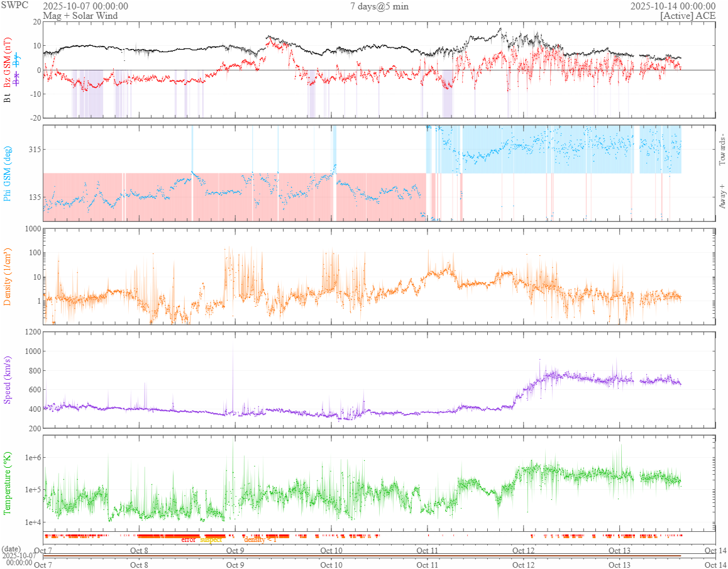Click the purple Speed (km/s) axis label

click(x=8, y=380)
